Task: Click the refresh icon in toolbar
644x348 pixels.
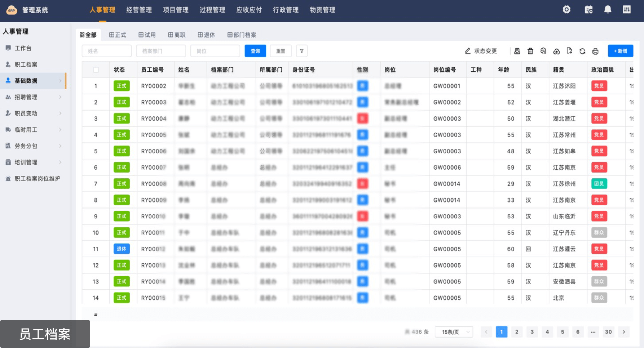Action: pos(582,51)
